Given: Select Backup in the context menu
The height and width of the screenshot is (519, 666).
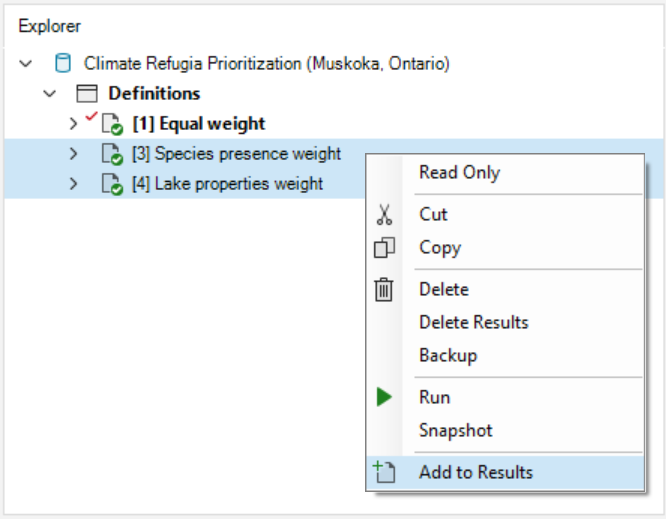Looking at the screenshot, I should 447,355.
